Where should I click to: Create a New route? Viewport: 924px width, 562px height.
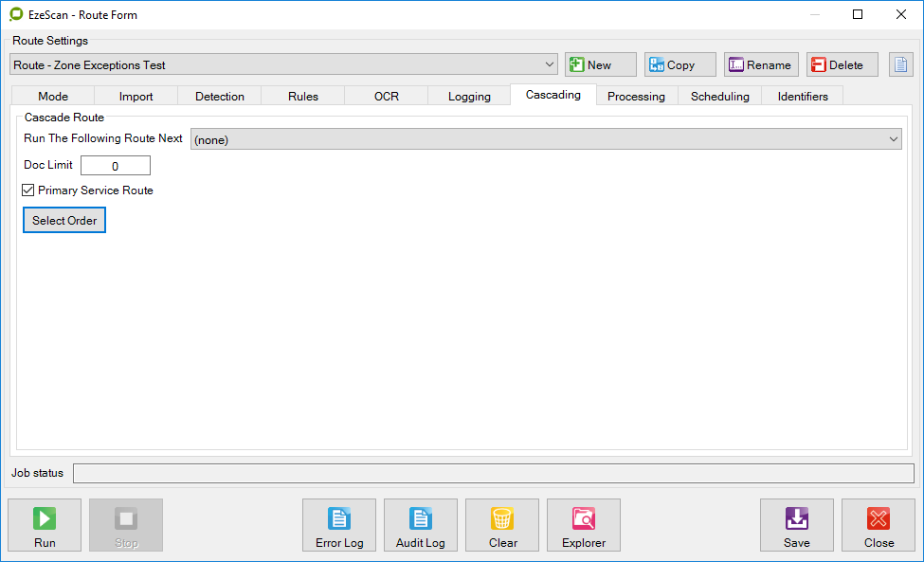tap(601, 64)
